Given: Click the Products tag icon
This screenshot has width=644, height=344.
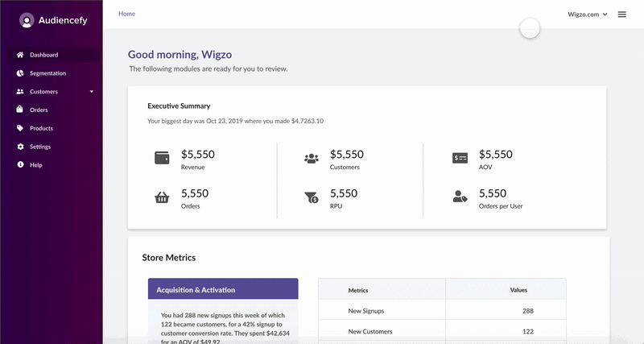Looking at the screenshot, I should 20,128.
